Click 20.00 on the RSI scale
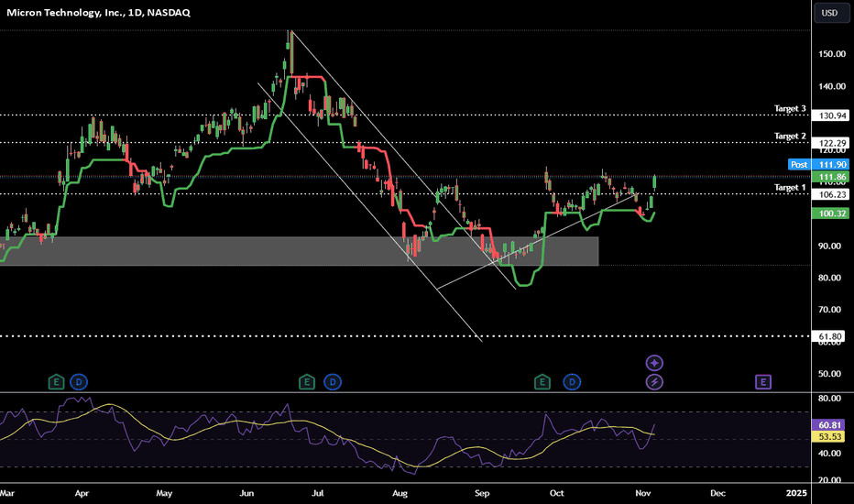 click(830, 480)
